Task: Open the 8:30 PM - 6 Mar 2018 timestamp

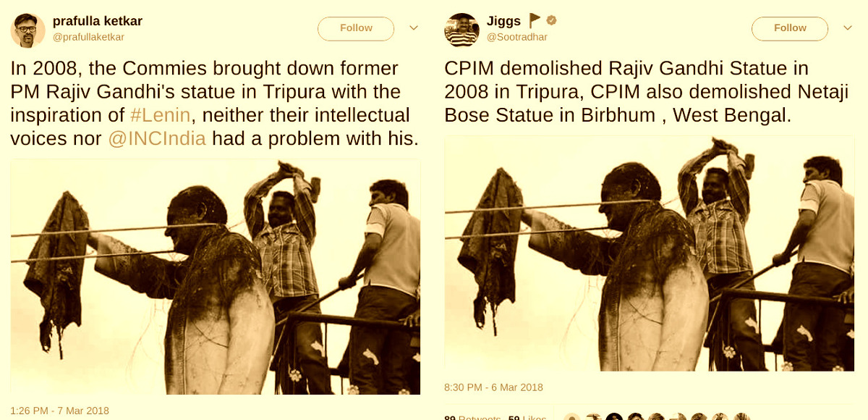Action: (x=493, y=387)
